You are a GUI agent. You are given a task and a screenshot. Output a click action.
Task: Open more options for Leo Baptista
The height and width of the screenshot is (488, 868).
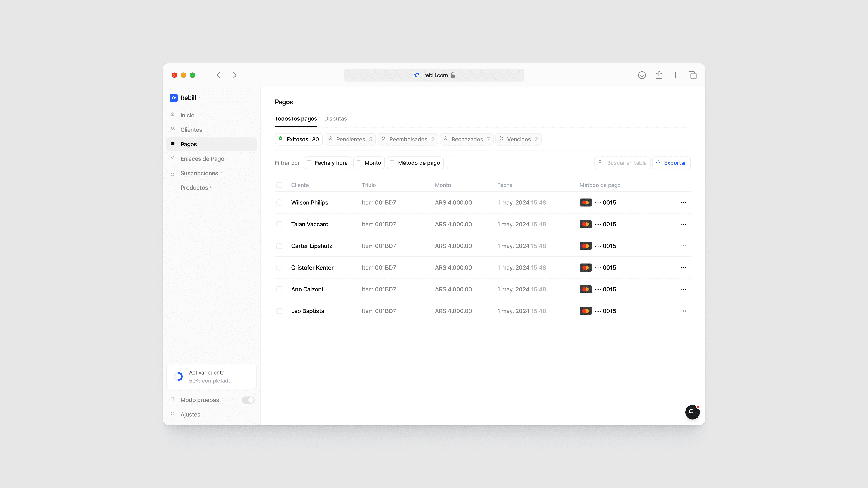click(683, 311)
